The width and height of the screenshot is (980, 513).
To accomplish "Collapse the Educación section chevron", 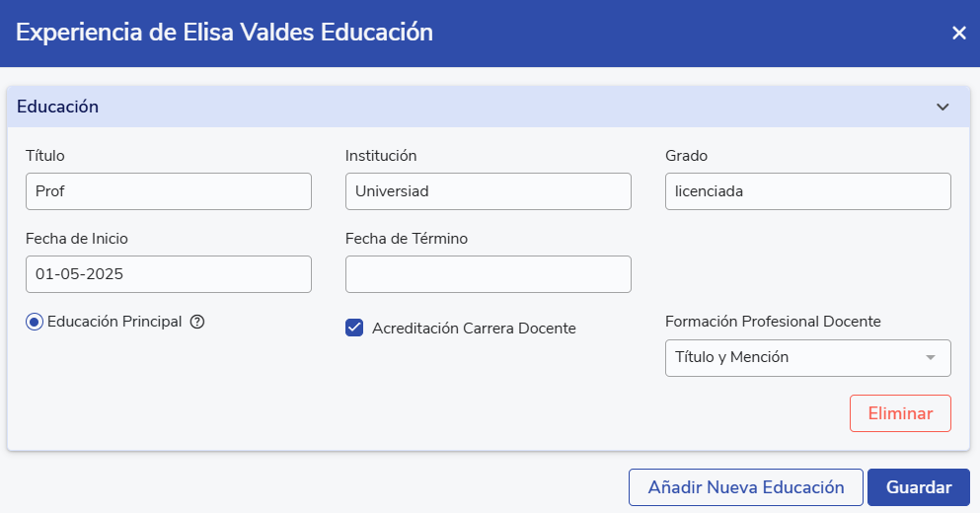I will tap(942, 107).
